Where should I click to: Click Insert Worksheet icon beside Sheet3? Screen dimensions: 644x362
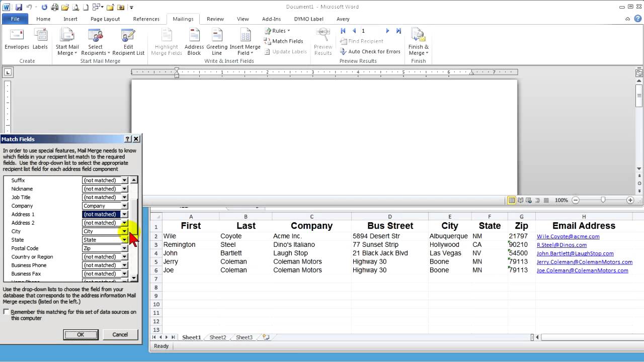(x=266, y=337)
